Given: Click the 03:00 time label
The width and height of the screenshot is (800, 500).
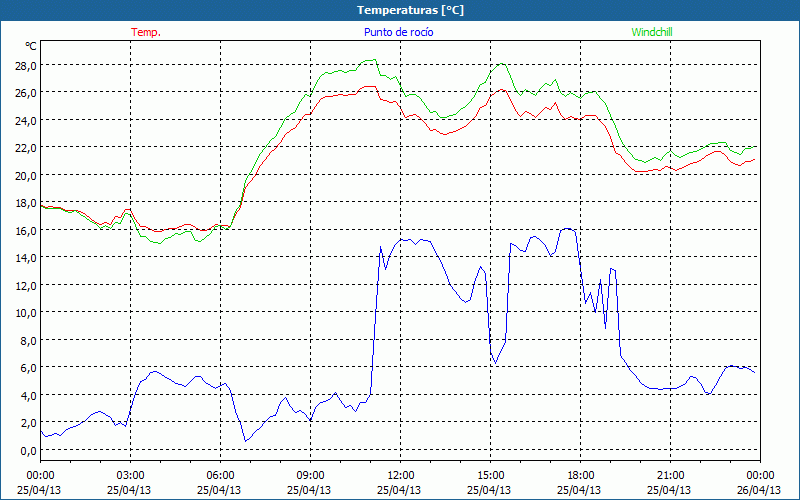Looking at the screenshot, I should point(130,476).
